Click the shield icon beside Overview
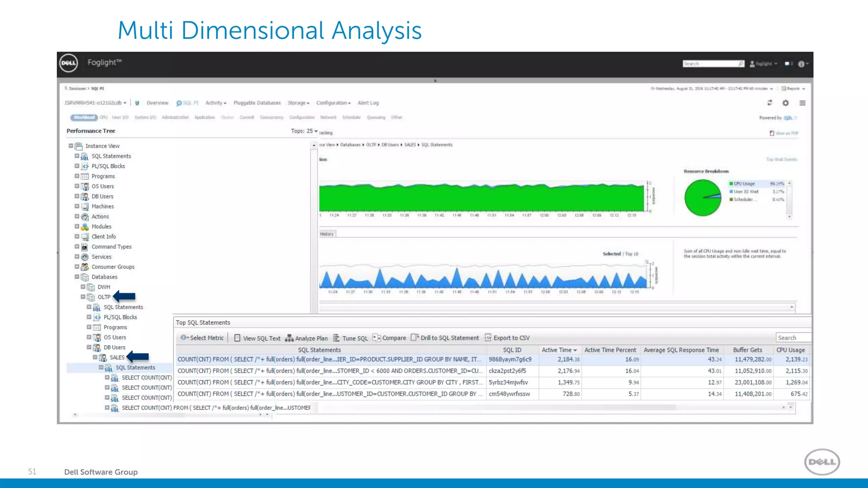 [x=137, y=103]
